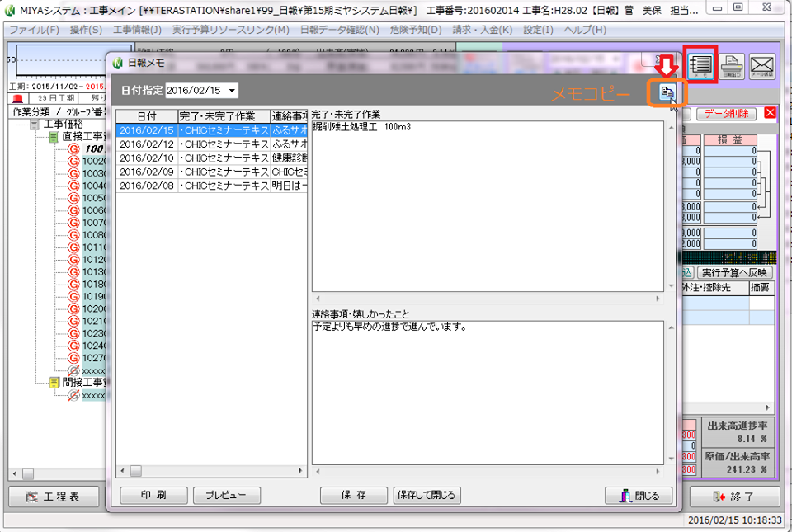Click the crossed-out icon under 間接工事 branch
The image size is (792, 532).
(x=73, y=395)
